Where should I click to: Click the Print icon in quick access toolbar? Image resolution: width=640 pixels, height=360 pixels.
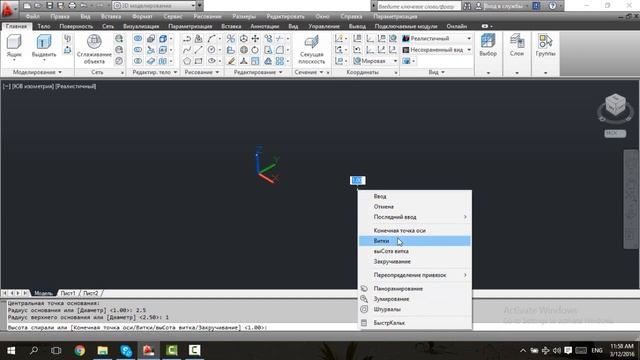tap(72, 6)
